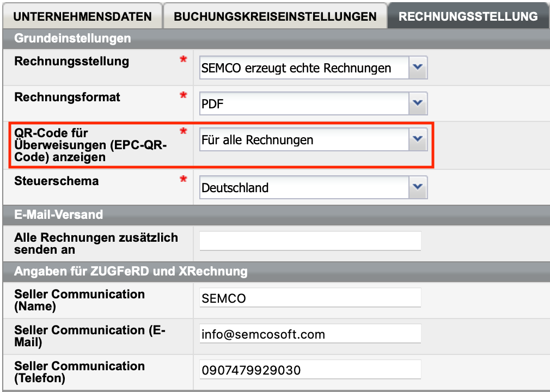This screenshot has height=392, width=550.
Task: Click the Rechnungsstellung dropdown arrow icon
Action: pos(418,68)
